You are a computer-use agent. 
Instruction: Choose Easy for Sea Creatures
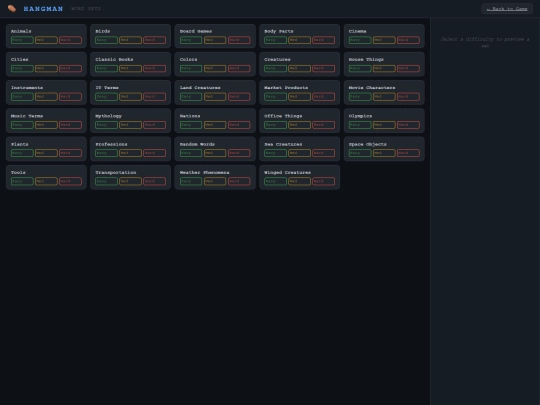[276, 153]
